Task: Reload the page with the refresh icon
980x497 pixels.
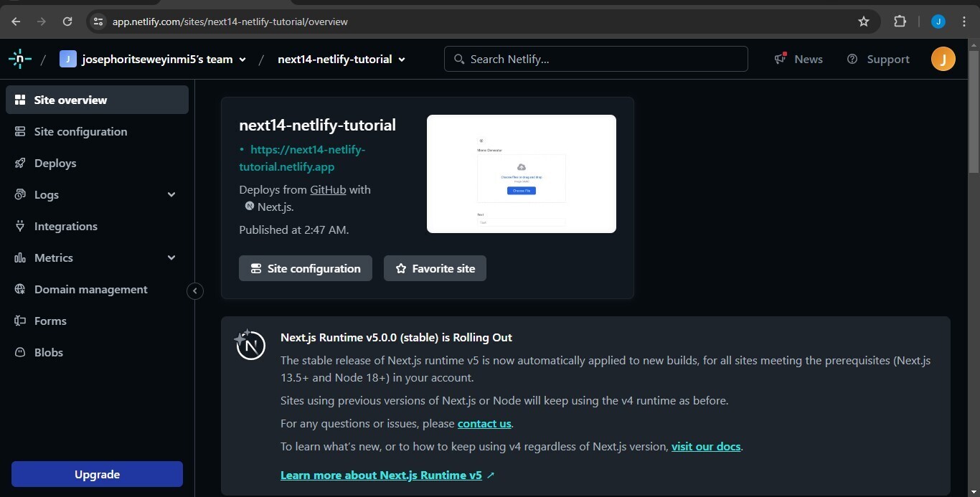Action: [x=67, y=22]
